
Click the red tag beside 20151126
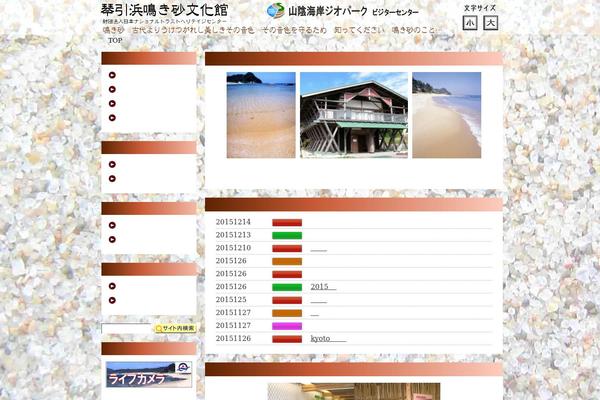tap(287, 339)
